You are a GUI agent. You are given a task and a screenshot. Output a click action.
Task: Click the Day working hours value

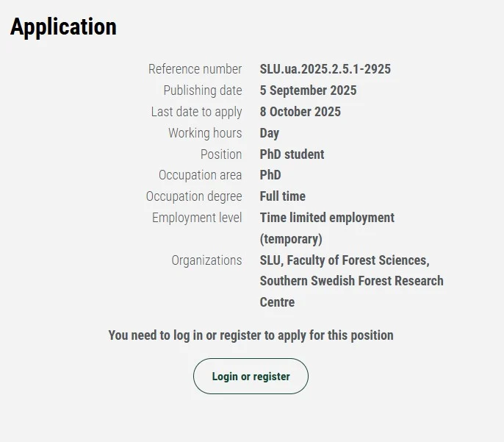click(x=269, y=133)
